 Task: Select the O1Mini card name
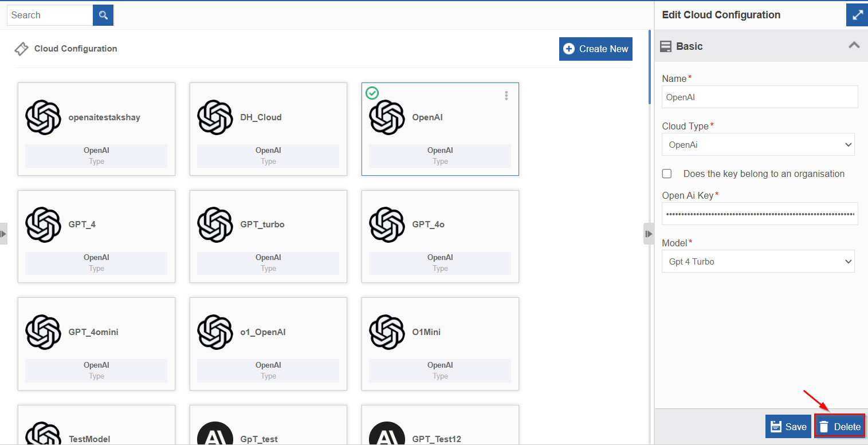(x=426, y=332)
